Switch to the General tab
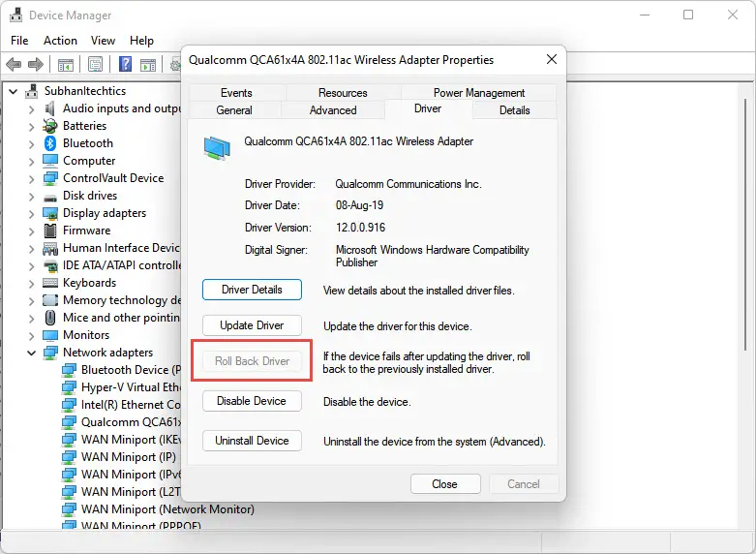Screen dimensions: 756x554 pyautogui.click(x=234, y=110)
